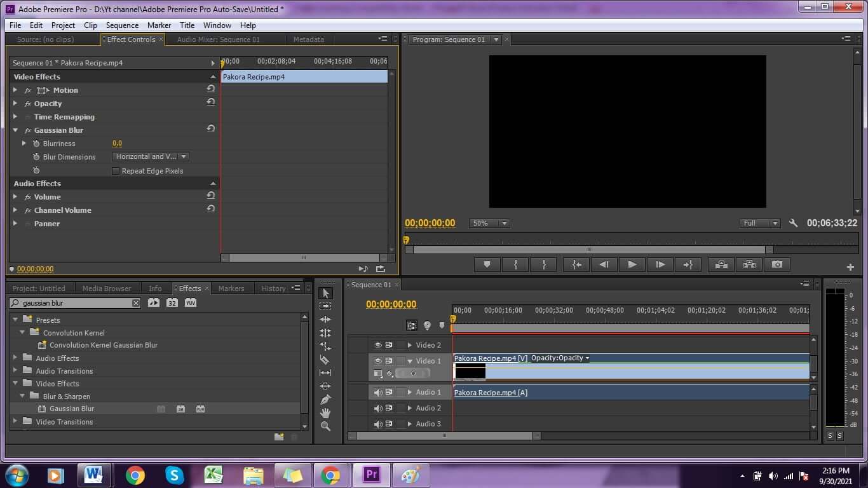Switch to Media Browser tab
The image size is (868, 488).
point(106,288)
